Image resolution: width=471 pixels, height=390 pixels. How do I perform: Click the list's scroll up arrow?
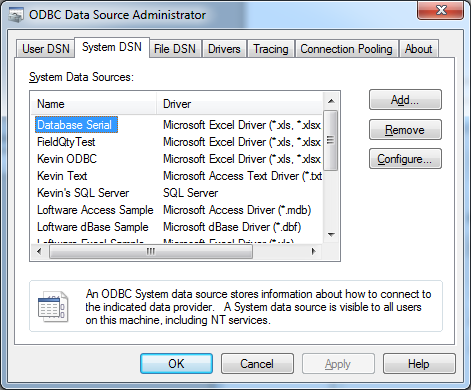[x=331, y=101]
